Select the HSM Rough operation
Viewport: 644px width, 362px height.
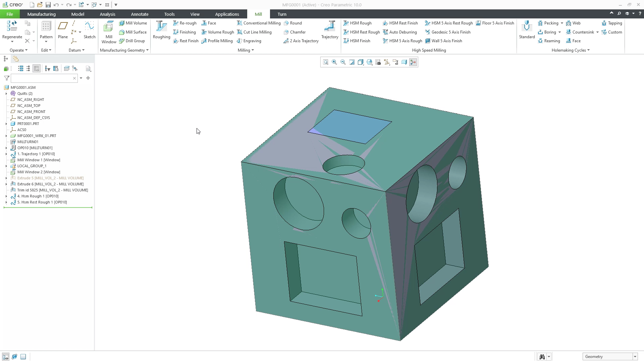click(358, 23)
